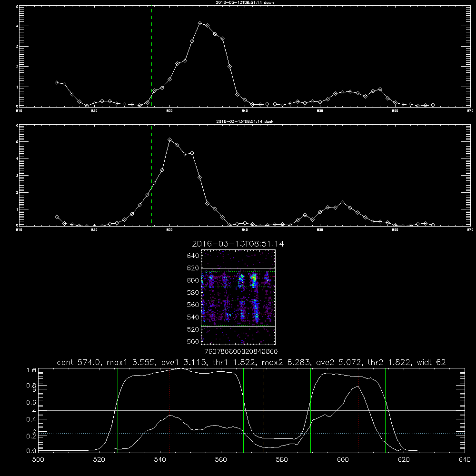
Task: Click y-axis label 580 beside spectral image
Action: tap(193, 293)
